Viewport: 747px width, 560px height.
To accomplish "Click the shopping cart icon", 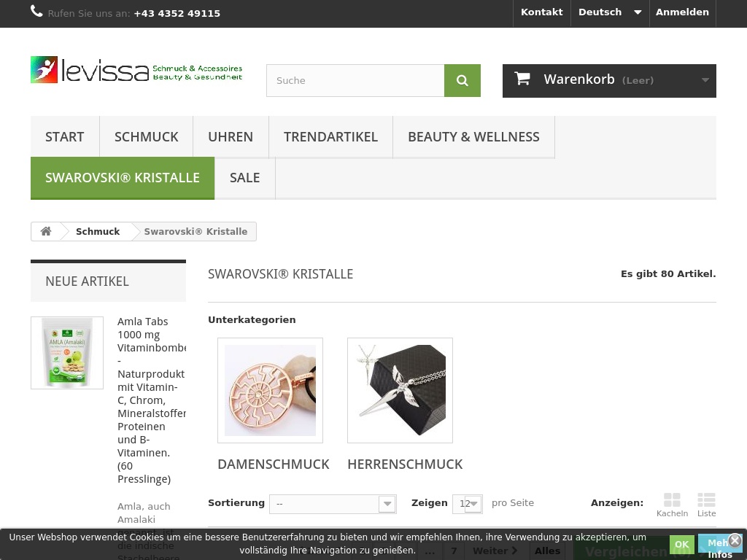I will pos(522,79).
